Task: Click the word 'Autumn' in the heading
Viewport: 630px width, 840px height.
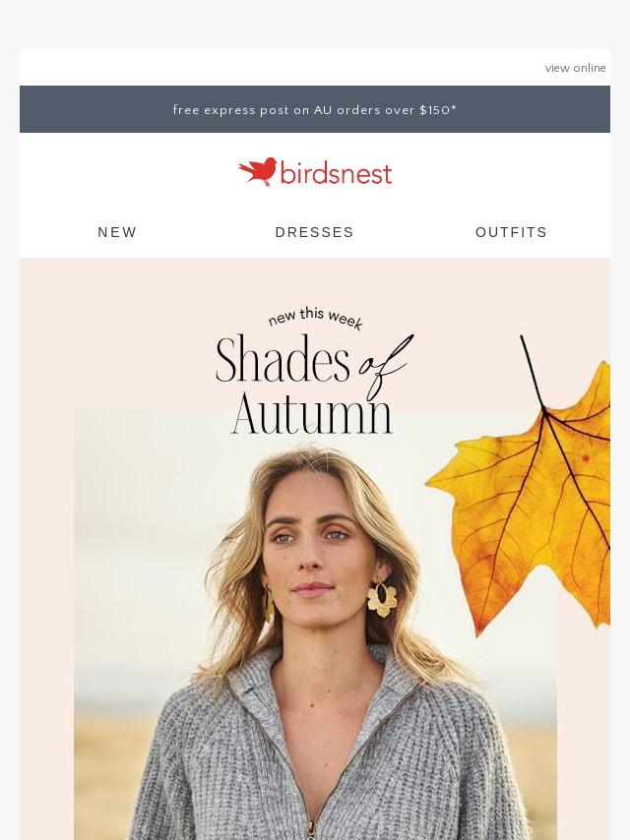Action: (x=312, y=412)
